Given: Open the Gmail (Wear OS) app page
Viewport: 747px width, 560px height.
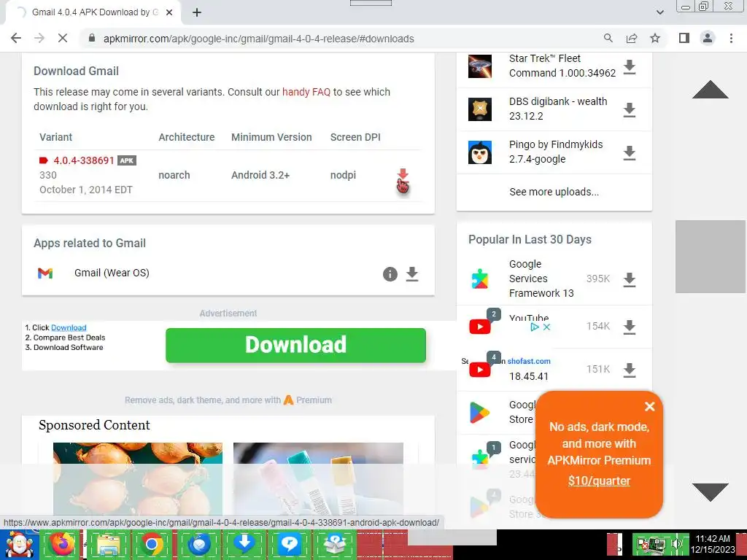Looking at the screenshot, I should [112, 273].
